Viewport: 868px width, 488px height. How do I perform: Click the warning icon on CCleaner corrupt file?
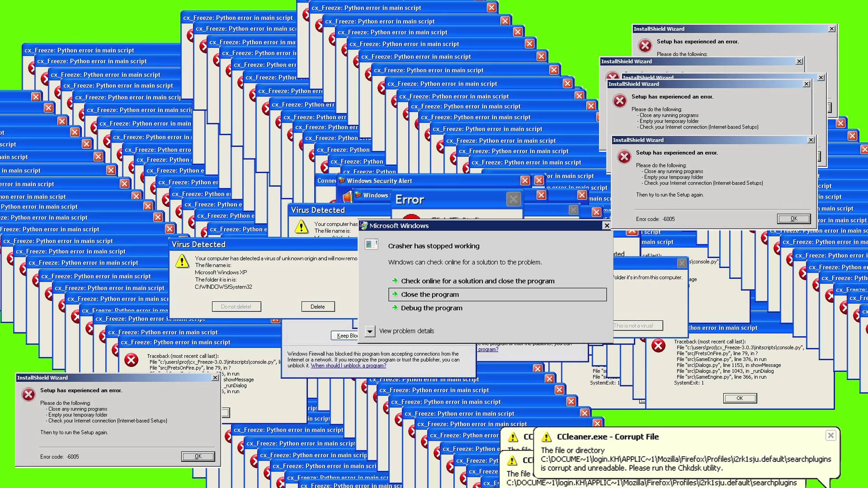546,436
